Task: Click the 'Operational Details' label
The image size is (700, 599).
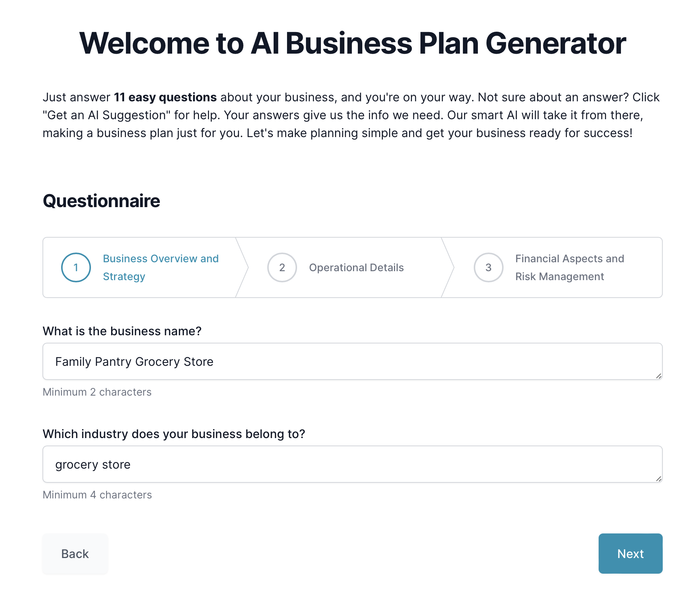Action: [x=356, y=267]
